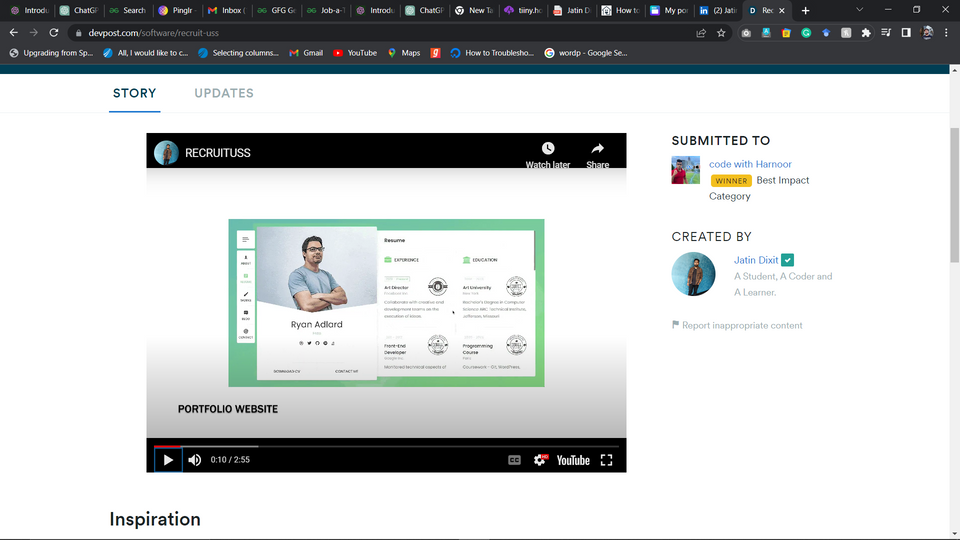Click Report inappropriate content
960x540 pixels.
[x=742, y=326]
